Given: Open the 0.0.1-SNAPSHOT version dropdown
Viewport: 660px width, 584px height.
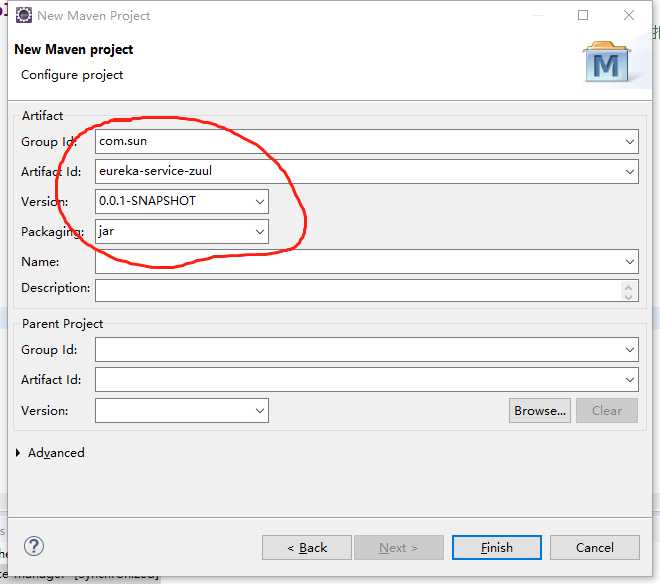Looking at the screenshot, I should point(260,202).
